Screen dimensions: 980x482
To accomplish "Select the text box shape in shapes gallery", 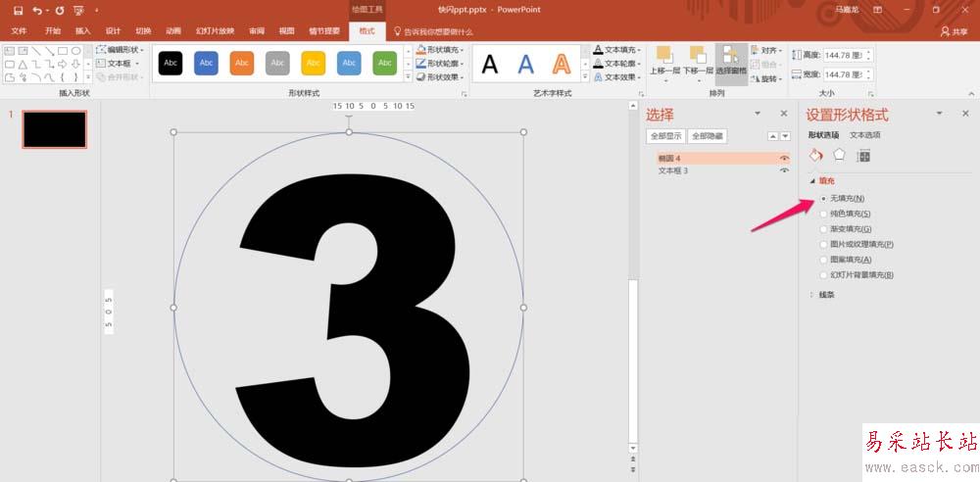I will [x=10, y=51].
